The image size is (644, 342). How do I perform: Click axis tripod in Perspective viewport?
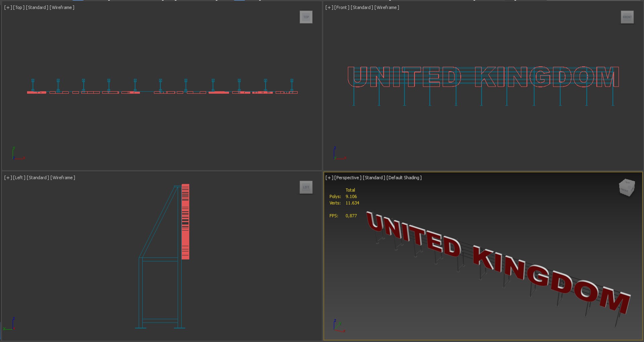click(x=339, y=326)
